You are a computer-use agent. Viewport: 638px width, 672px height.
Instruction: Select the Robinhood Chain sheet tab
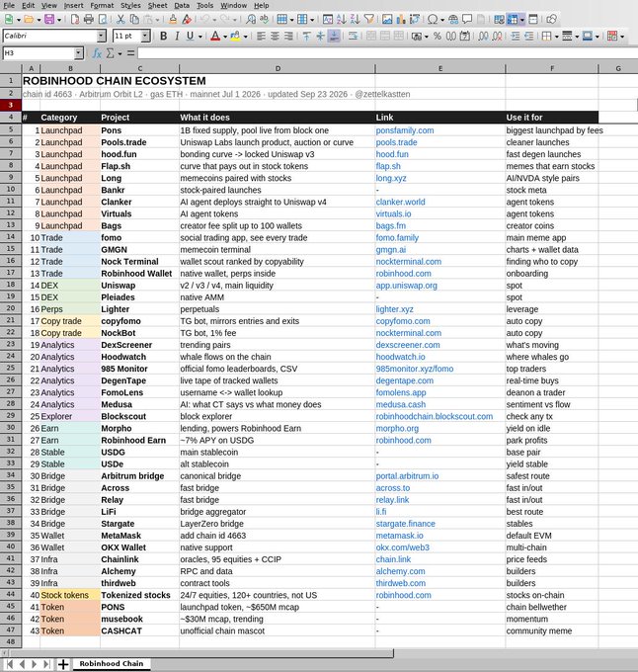(112, 663)
